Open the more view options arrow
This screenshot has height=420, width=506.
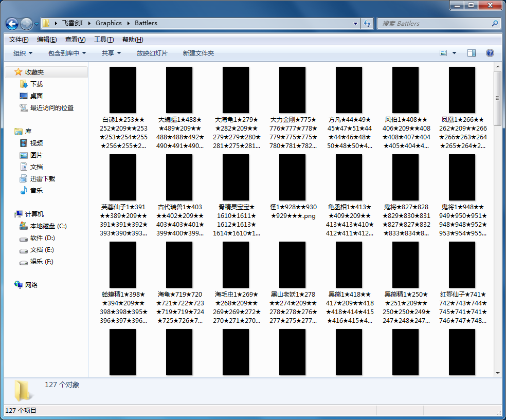coord(454,53)
